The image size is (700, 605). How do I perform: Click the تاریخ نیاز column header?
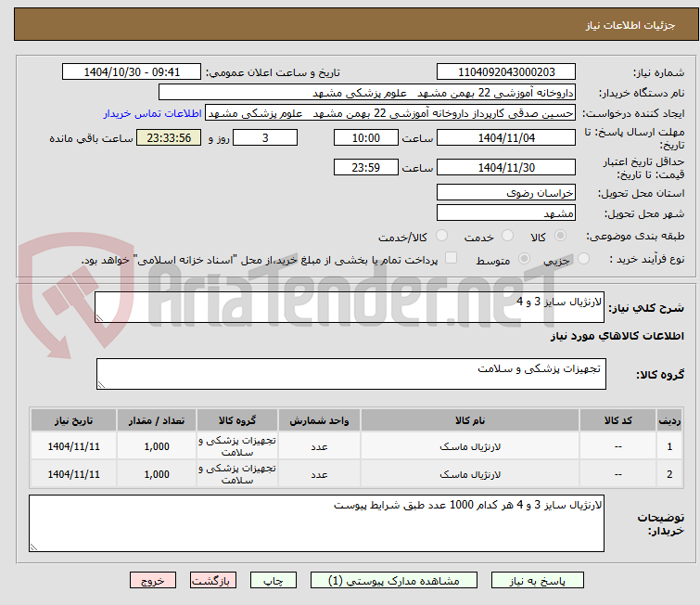[x=73, y=420]
